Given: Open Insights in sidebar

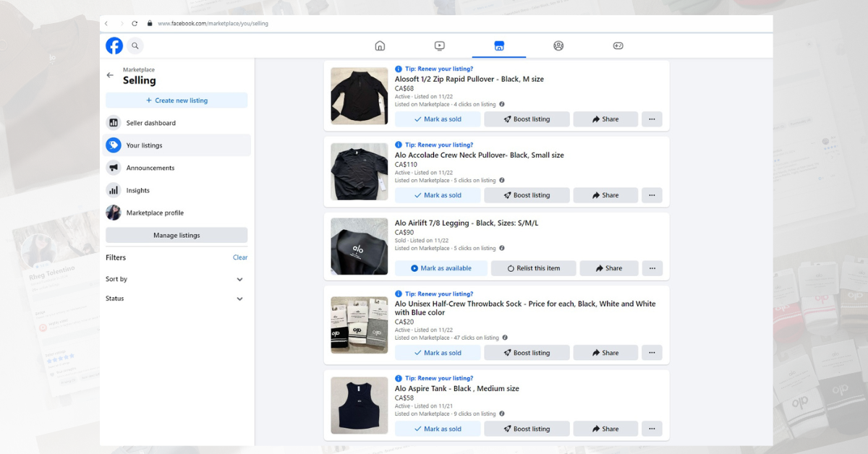Looking at the screenshot, I should tap(176, 190).
